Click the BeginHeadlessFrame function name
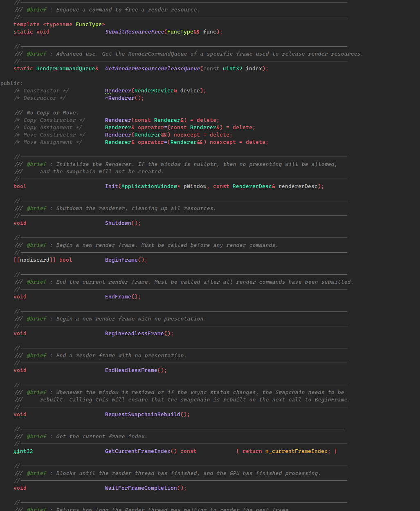 coord(134,334)
